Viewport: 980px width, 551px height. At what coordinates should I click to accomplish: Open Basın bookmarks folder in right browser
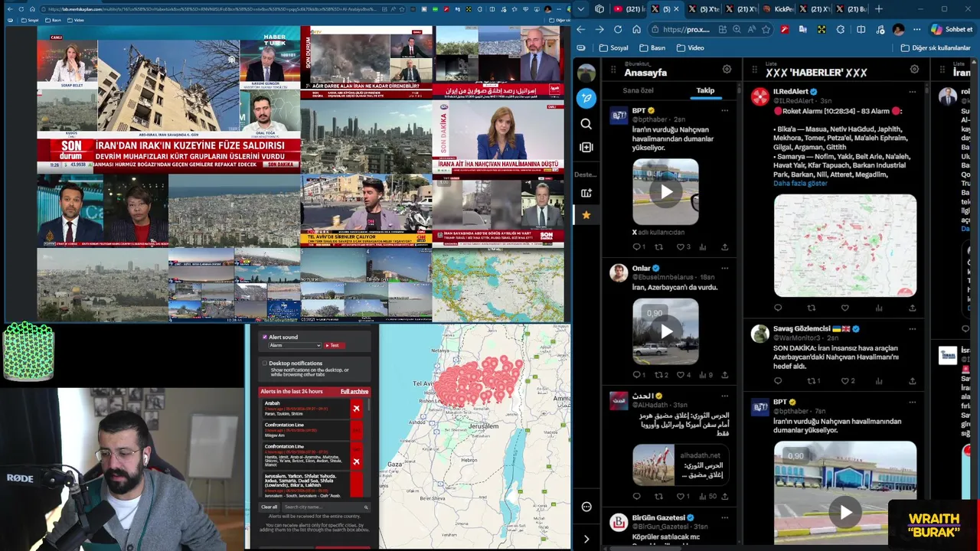pos(652,47)
